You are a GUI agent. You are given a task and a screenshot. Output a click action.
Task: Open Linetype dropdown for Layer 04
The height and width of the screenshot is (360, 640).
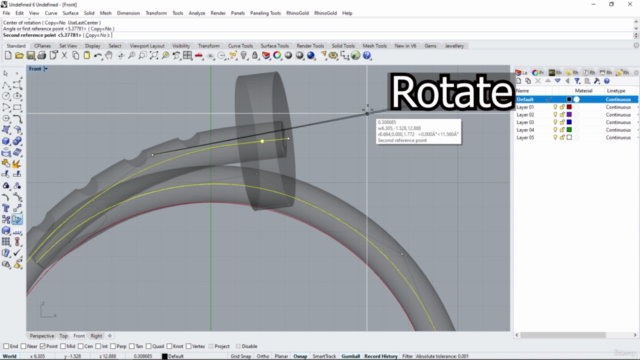[618, 130]
